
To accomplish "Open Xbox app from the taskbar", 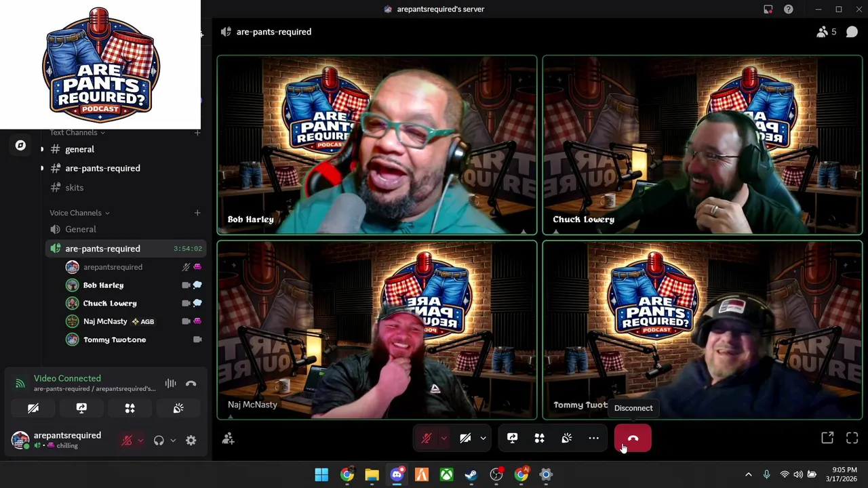I will [446, 474].
